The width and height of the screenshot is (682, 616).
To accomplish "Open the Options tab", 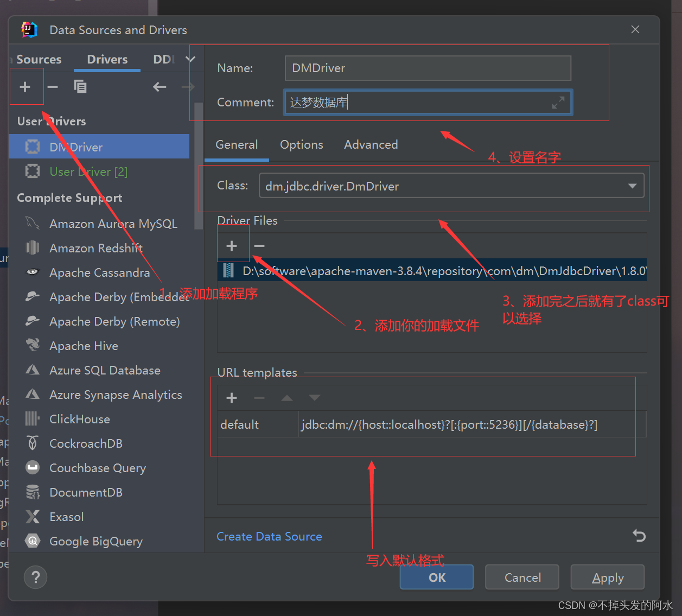I will (302, 145).
